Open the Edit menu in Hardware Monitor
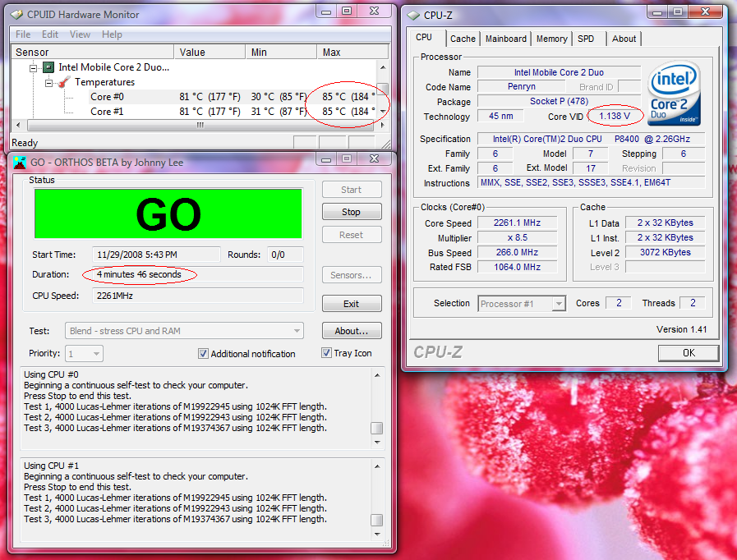Screen dimensions: 737x560 coord(50,34)
